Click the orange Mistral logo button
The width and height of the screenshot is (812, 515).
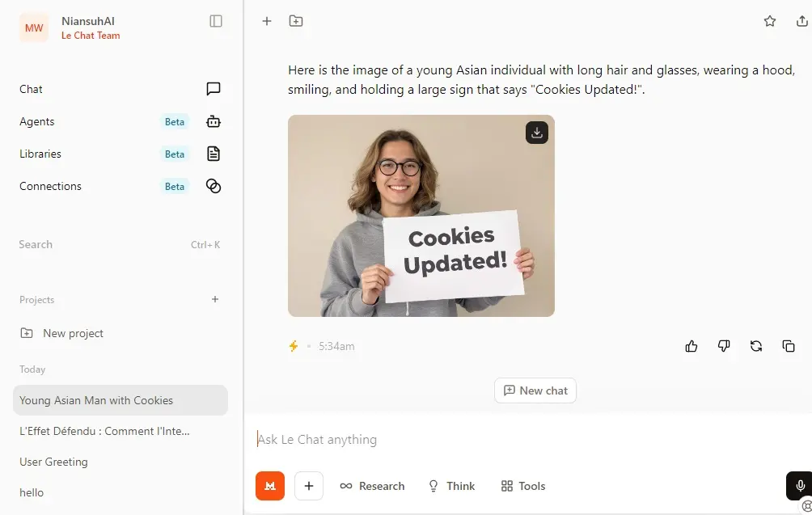[270, 486]
